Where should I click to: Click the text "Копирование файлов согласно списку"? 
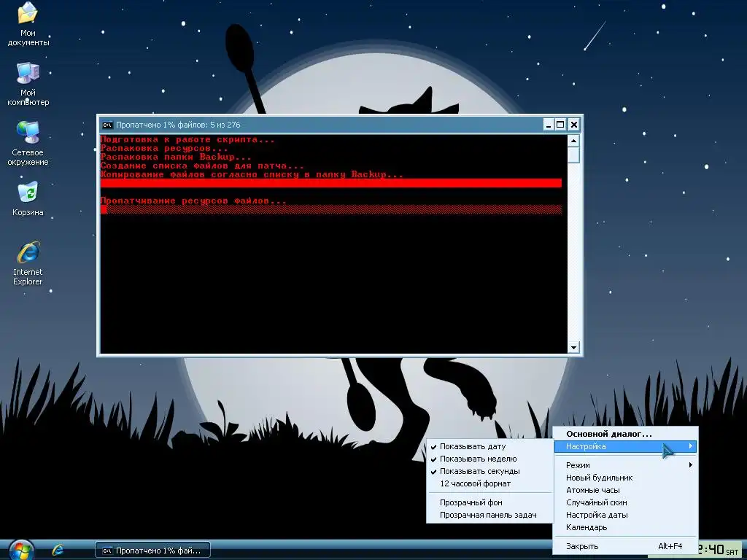199,174
